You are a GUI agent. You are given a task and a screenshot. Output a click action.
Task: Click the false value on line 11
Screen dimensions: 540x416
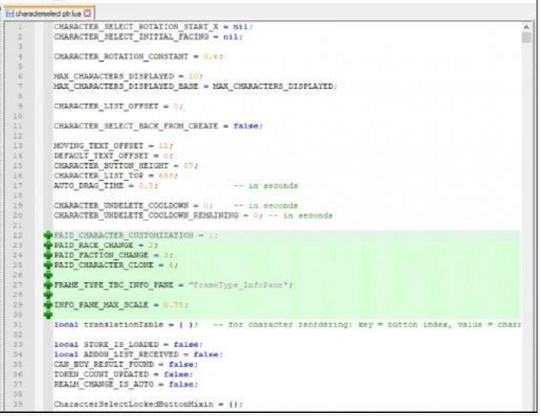point(246,126)
